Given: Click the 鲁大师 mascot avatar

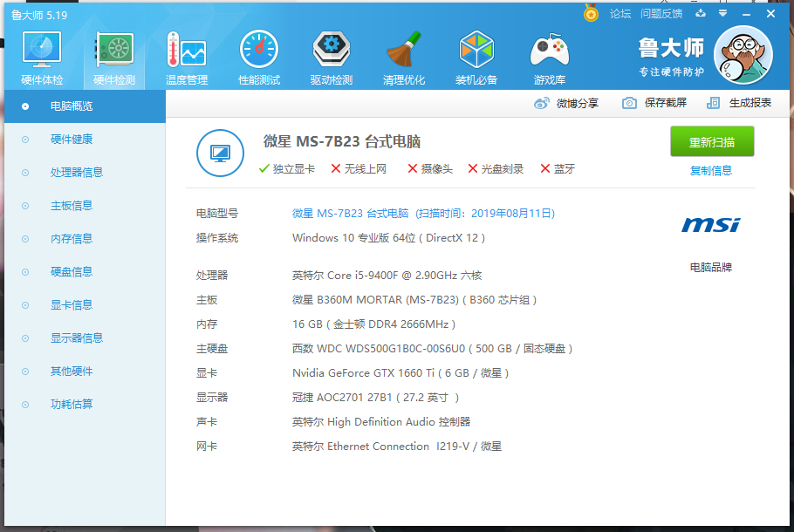Looking at the screenshot, I should 743,55.
